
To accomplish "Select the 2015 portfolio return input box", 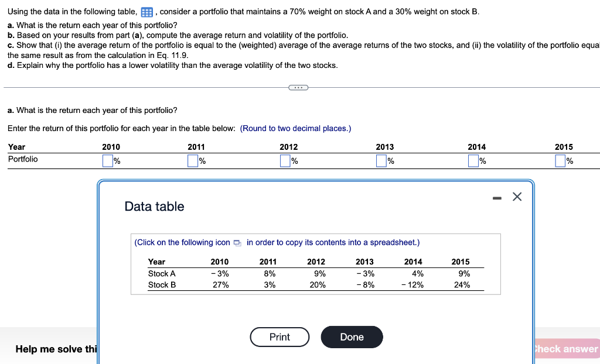I will 560,160.
